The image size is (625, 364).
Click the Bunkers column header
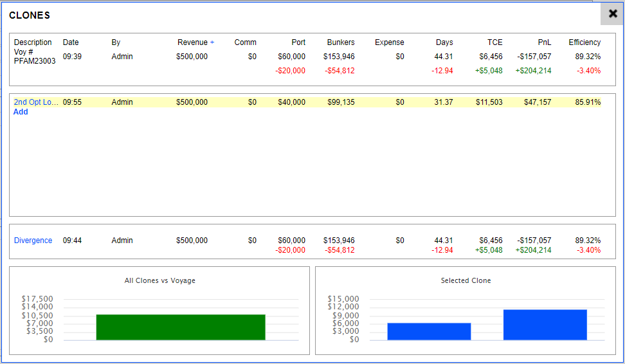click(x=340, y=42)
